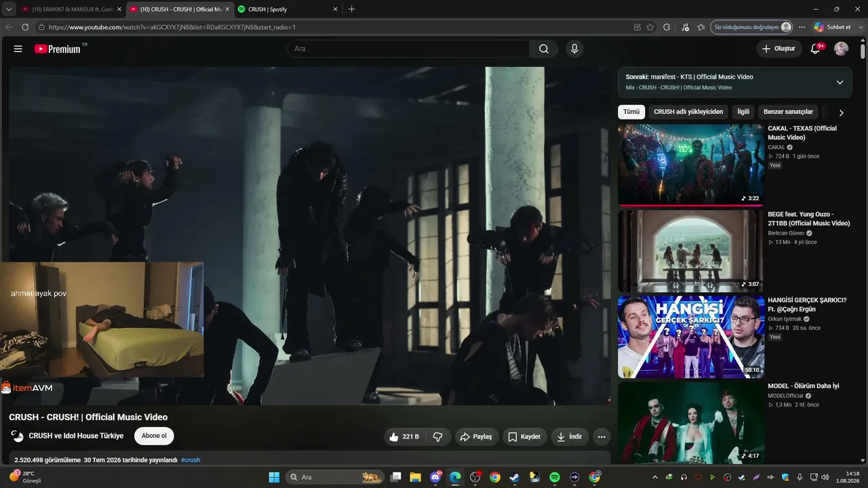Click the Siz olduğunuzu doğrulayın profile button
The image size is (868, 488).
click(752, 27)
